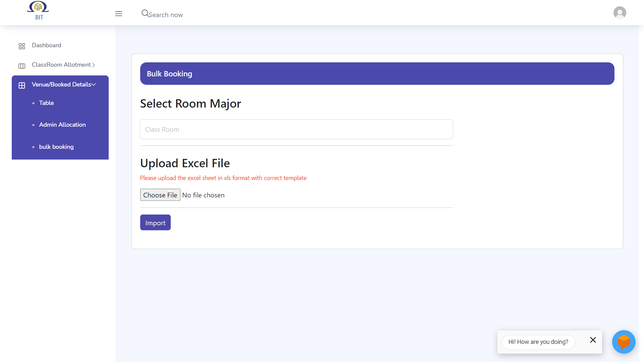
Task: Open the Class Room dropdown field
Action: click(x=296, y=129)
